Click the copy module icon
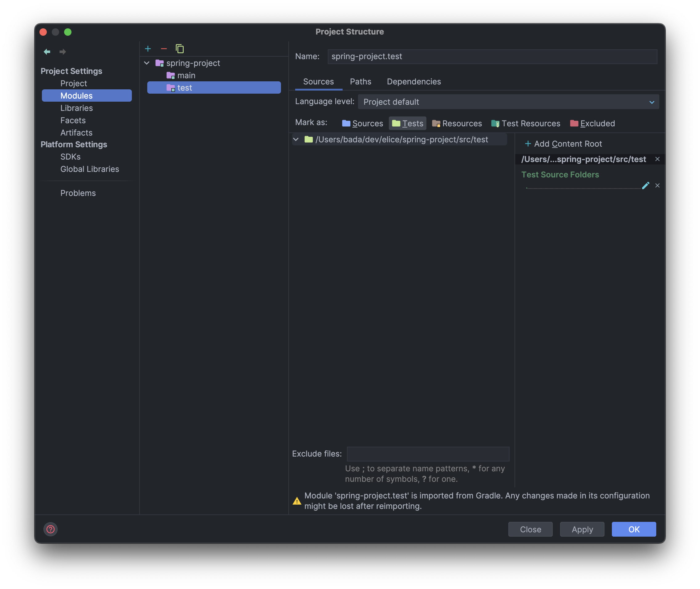The image size is (700, 589). pyautogui.click(x=180, y=49)
